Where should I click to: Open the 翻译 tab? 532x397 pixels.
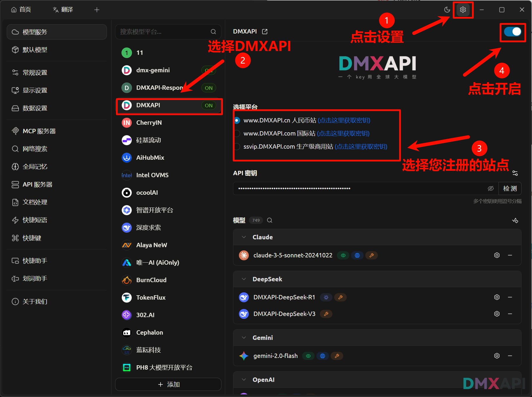tap(63, 10)
